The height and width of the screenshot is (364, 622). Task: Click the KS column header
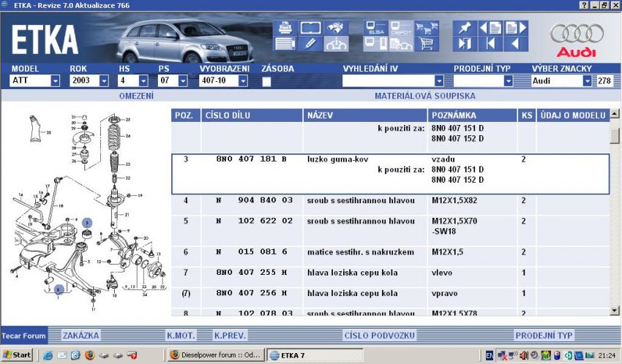[527, 115]
